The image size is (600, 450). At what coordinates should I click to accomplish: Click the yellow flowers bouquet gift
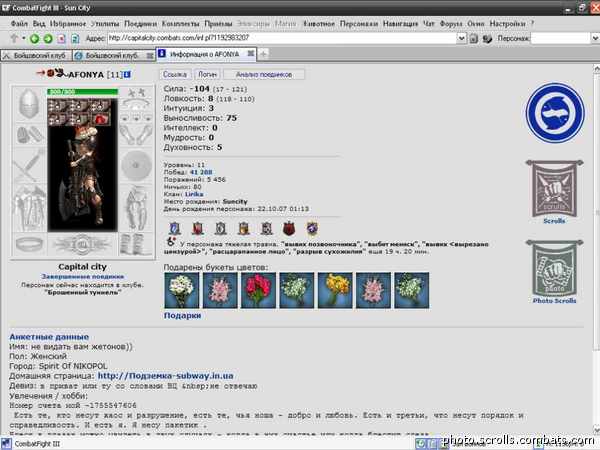[335, 290]
